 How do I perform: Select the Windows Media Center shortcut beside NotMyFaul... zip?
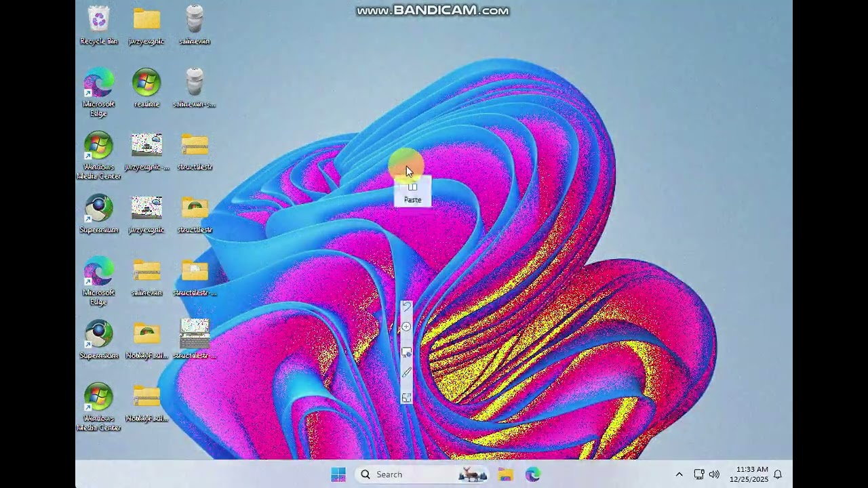coord(99,407)
